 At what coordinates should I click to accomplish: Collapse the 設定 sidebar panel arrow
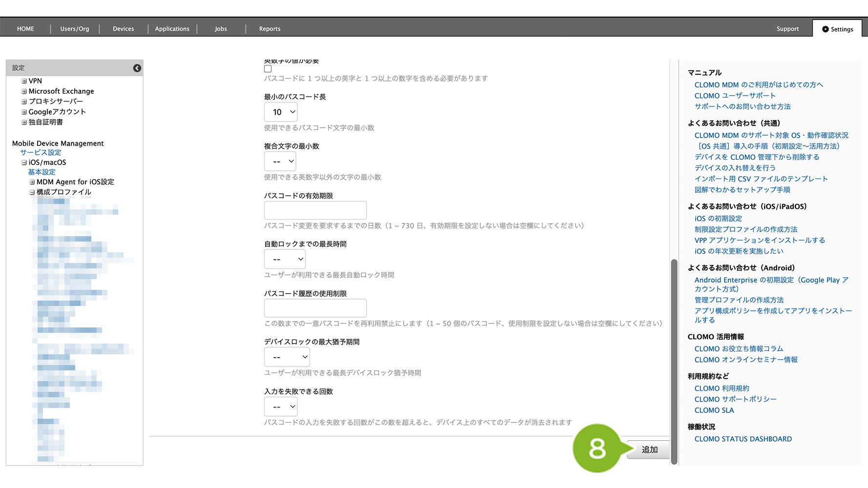[137, 68]
